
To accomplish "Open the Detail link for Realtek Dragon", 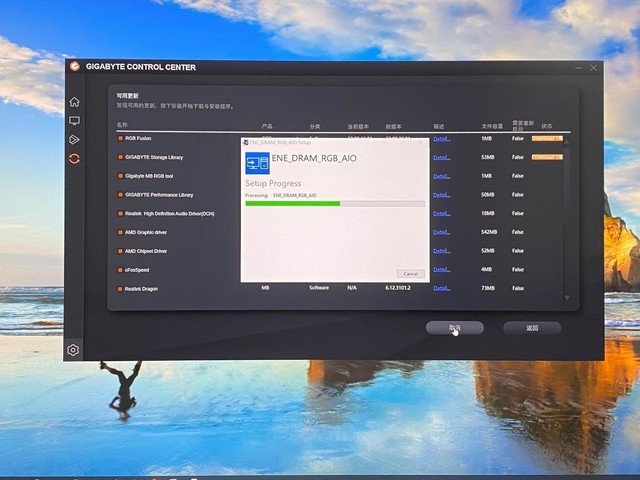I will click(x=441, y=288).
